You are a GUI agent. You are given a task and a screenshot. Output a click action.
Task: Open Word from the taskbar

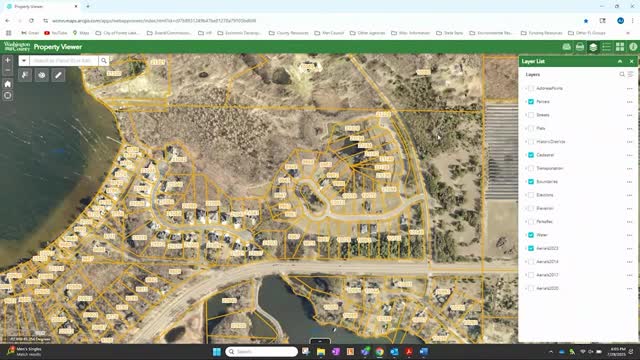point(424,352)
